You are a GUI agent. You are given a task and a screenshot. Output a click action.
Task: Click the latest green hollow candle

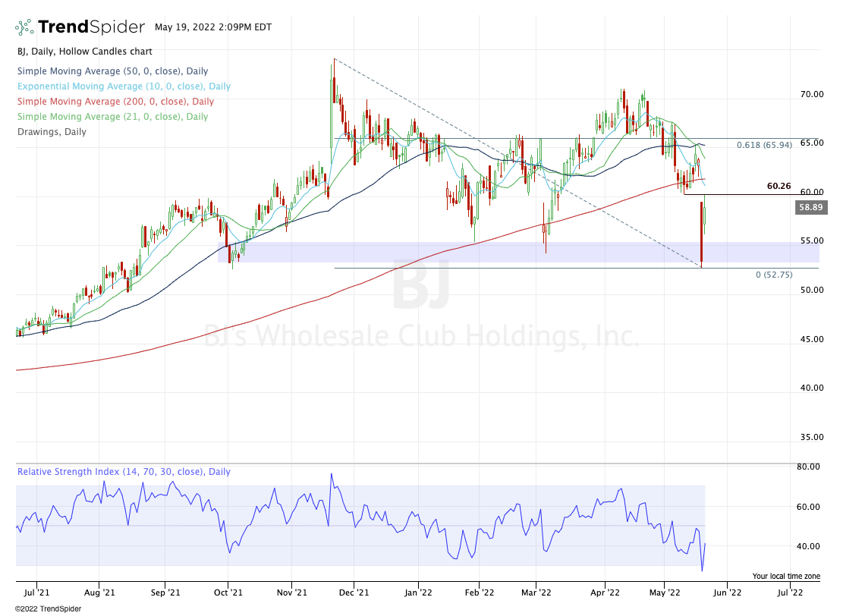pyautogui.click(x=704, y=215)
